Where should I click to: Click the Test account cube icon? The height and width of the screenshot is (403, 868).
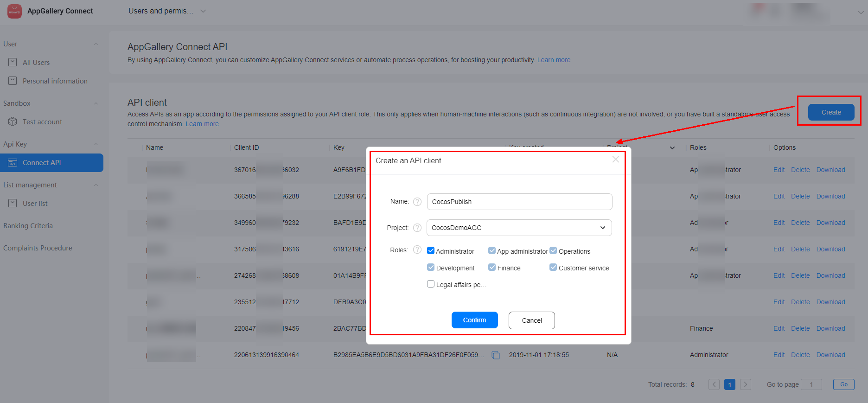point(13,122)
